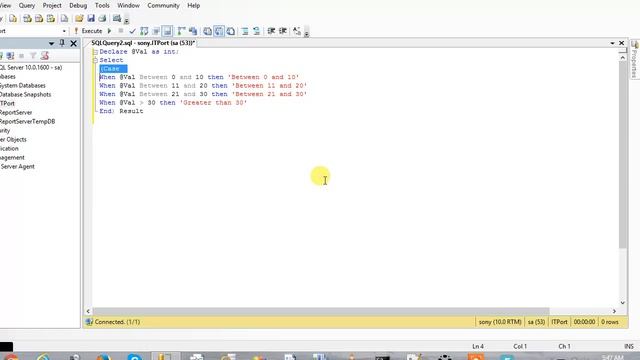
Task: Open the Window menu
Action: coord(128,6)
